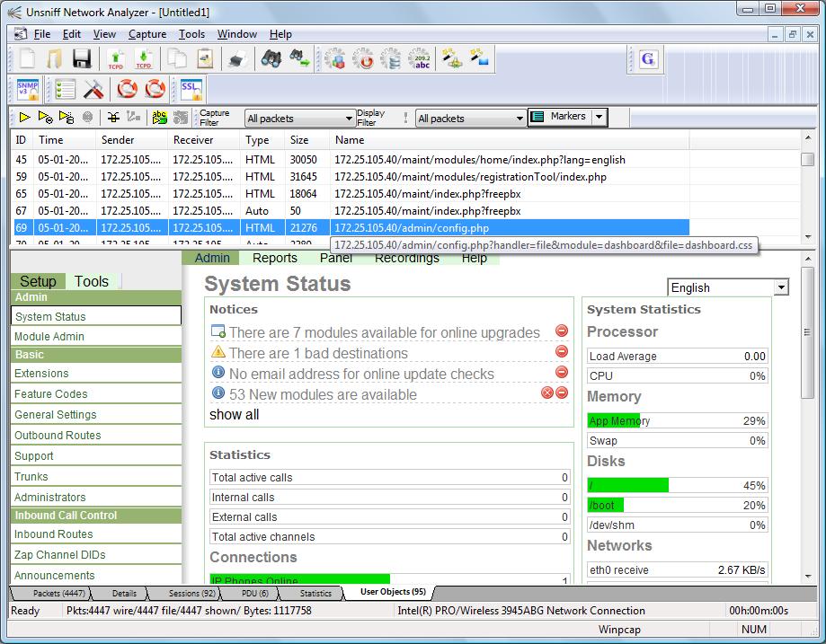The width and height of the screenshot is (826, 644).
Task: Click the gray stop capture circle
Action: (x=87, y=117)
